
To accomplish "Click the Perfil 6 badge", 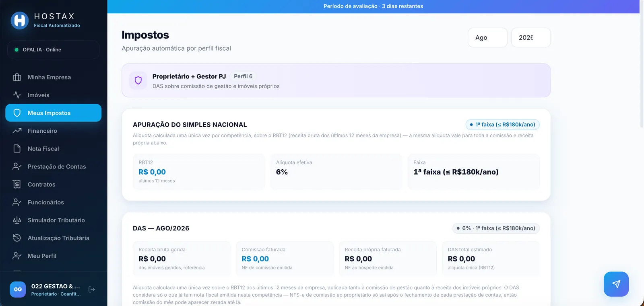I will pos(243,76).
